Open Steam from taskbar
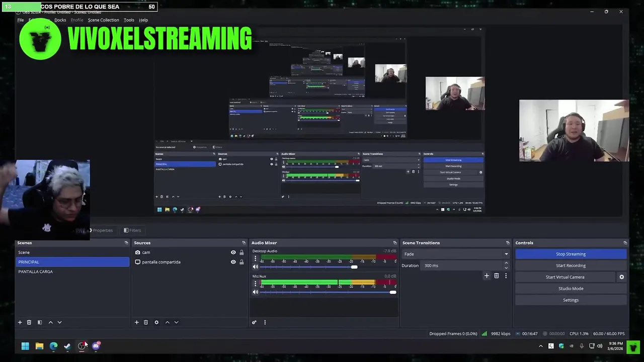This screenshot has height=362, width=644. click(x=67, y=346)
